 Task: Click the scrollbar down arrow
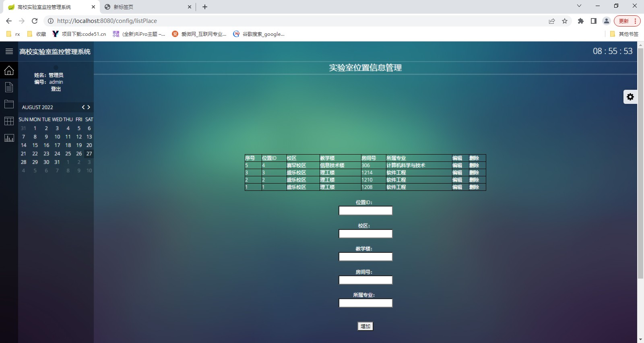coord(640,340)
